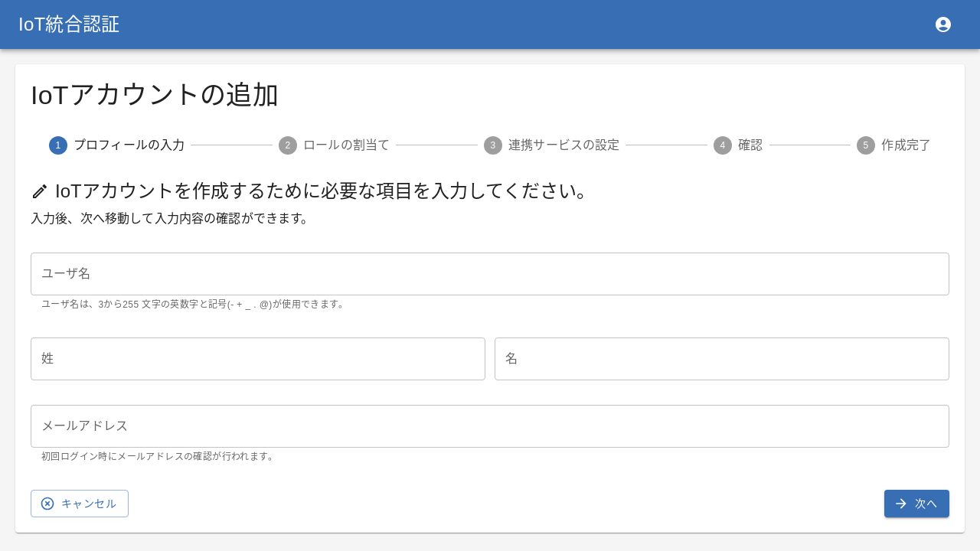The image size is (980, 551).
Task: Click the circled X icon in キャンセル
Action: pyautogui.click(x=47, y=504)
